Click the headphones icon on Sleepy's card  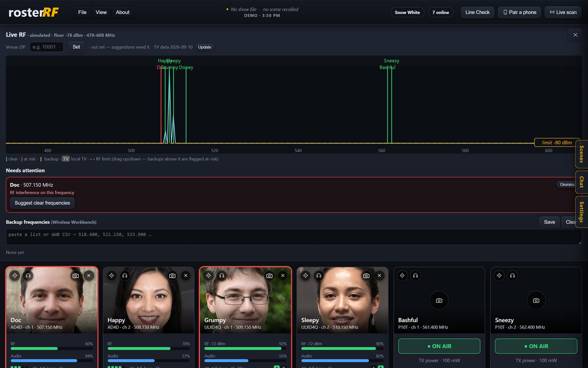pos(319,276)
